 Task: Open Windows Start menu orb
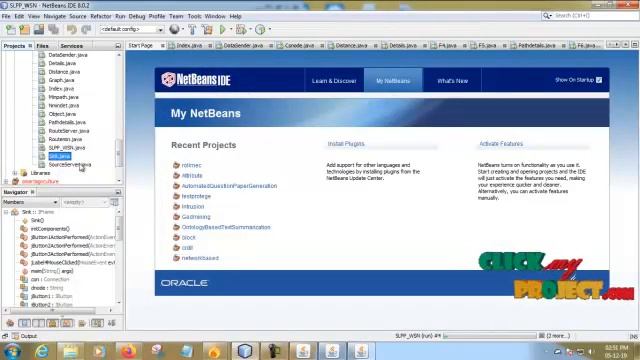point(12,351)
